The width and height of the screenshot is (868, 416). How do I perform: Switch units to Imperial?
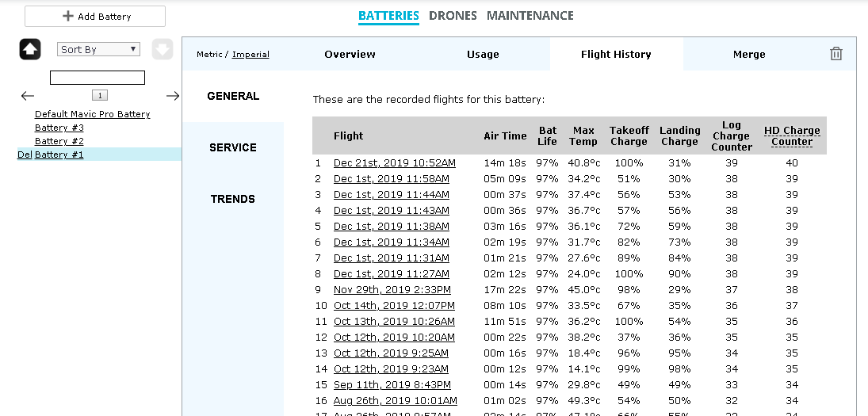[x=250, y=54]
